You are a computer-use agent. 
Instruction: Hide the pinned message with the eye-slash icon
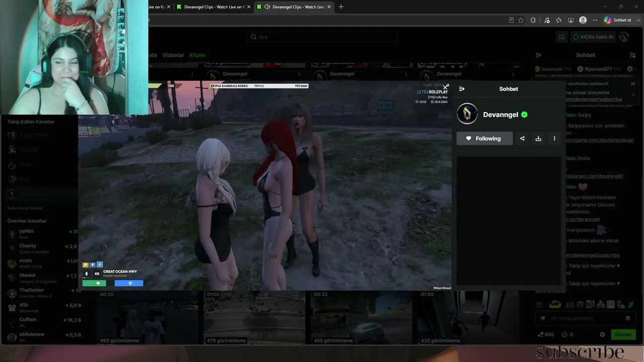(x=632, y=84)
